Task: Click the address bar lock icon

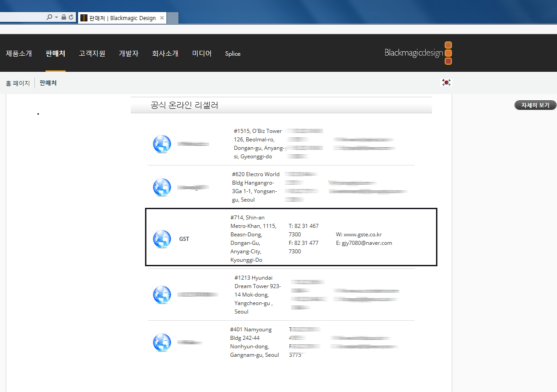Action: coord(64,17)
